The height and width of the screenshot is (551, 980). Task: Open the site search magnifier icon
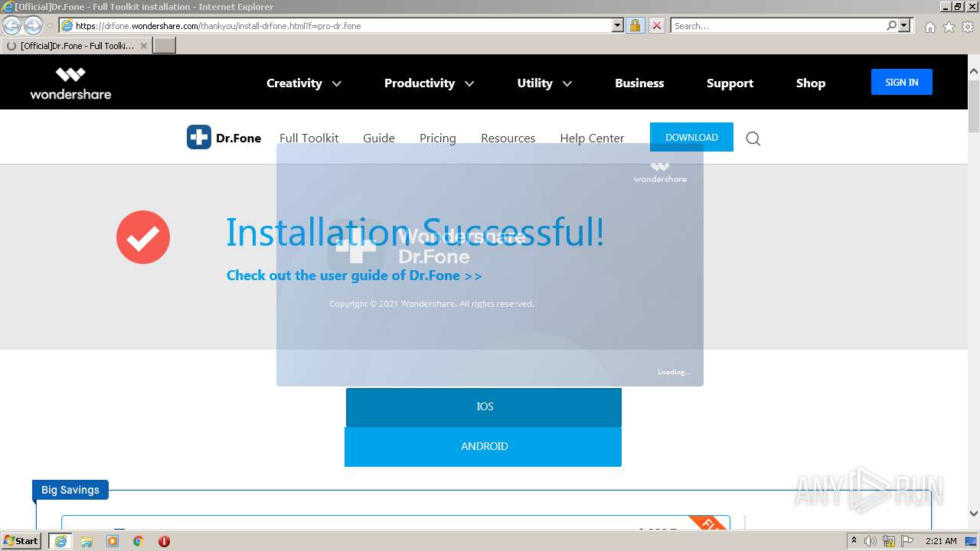tap(753, 139)
